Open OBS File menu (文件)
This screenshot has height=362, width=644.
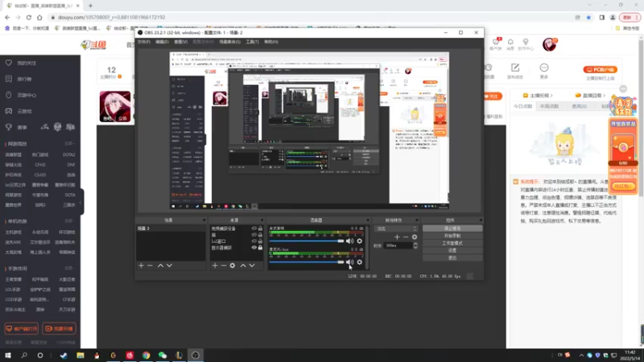coord(144,42)
